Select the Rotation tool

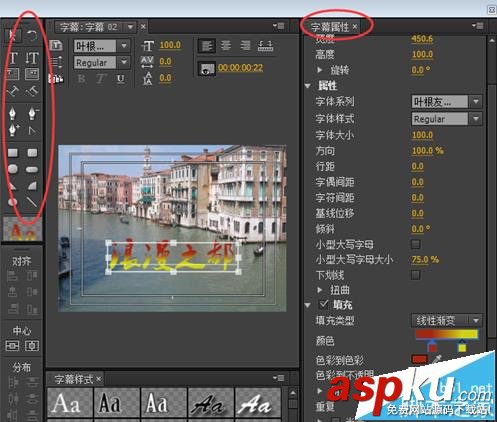(32, 35)
